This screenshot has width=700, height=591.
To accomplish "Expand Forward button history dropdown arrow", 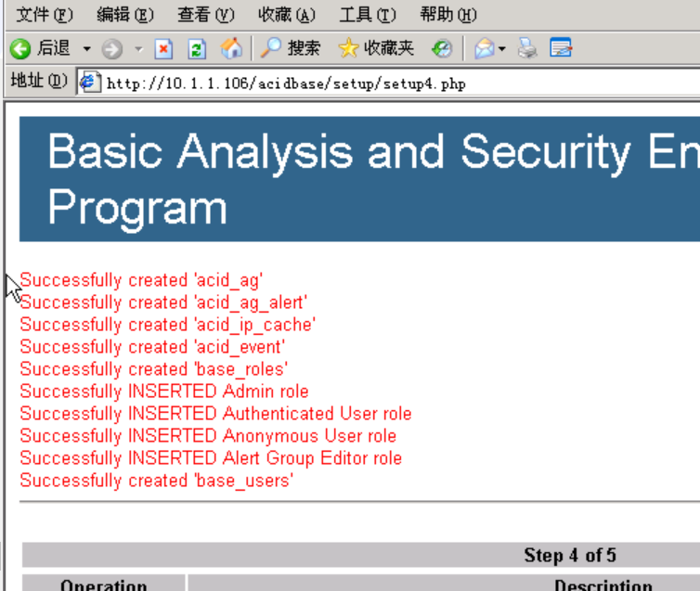I will point(139,48).
